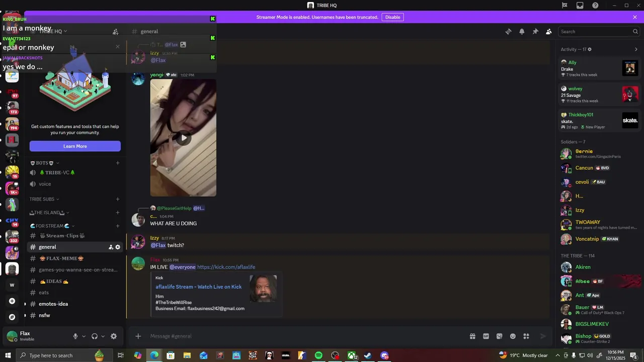Open notification settings bell icon

coord(522,31)
